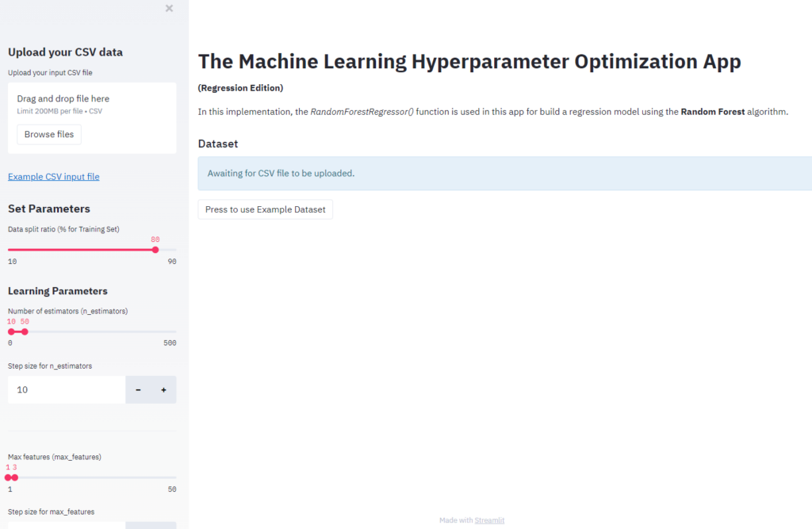This screenshot has width=812, height=529.
Task: Focus the step size for n_estimators field
Action: pyautogui.click(x=67, y=390)
